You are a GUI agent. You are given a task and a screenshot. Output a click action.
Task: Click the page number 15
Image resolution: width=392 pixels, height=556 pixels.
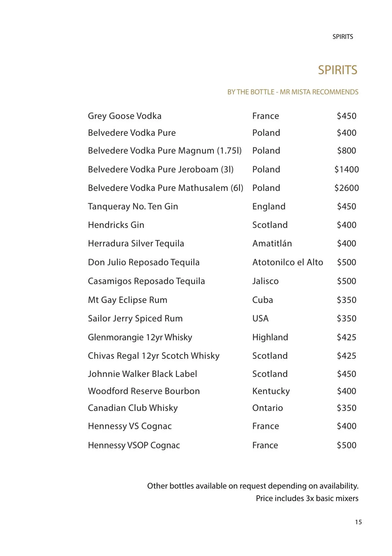click(x=358, y=522)
